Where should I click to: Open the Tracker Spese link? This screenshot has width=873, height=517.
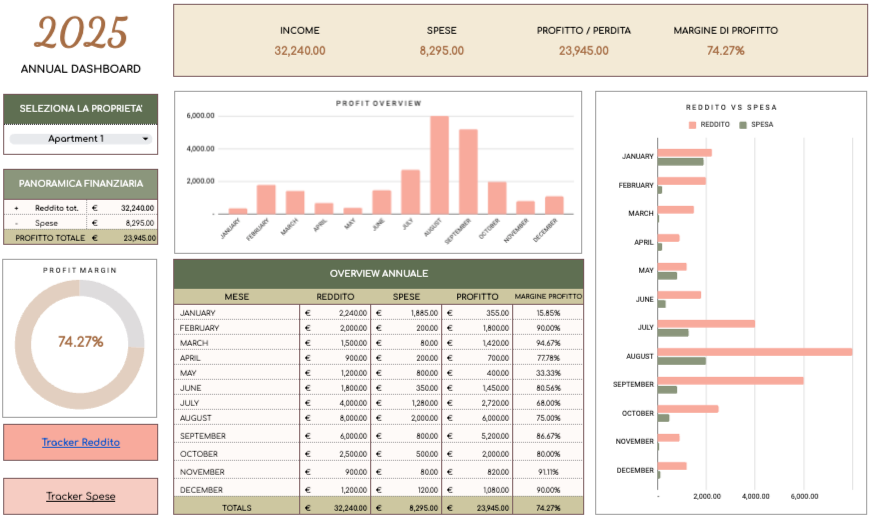point(80,496)
